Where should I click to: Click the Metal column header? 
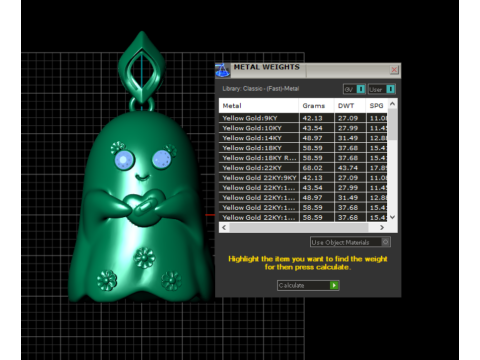point(259,106)
